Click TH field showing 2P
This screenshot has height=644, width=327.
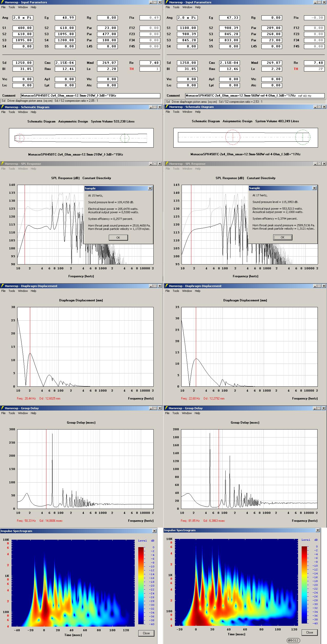pyautogui.click(x=314, y=69)
